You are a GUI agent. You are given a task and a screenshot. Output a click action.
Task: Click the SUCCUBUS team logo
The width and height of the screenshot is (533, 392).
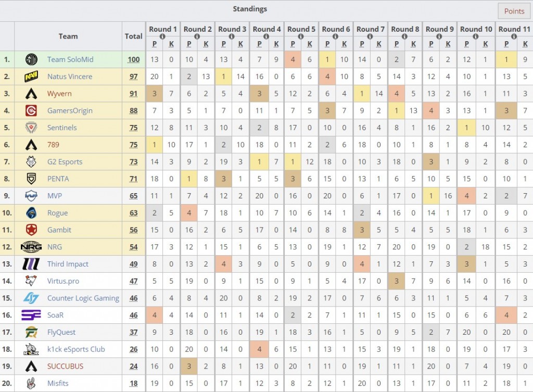click(31, 366)
